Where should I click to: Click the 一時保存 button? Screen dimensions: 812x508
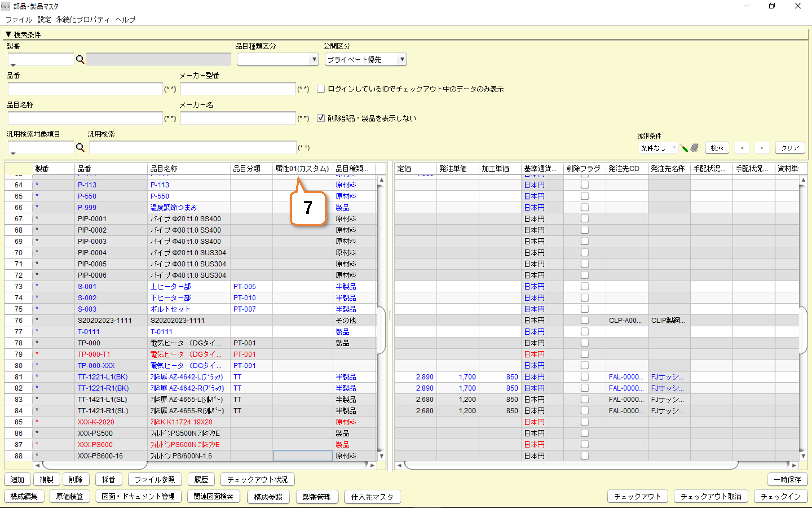(x=787, y=479)
